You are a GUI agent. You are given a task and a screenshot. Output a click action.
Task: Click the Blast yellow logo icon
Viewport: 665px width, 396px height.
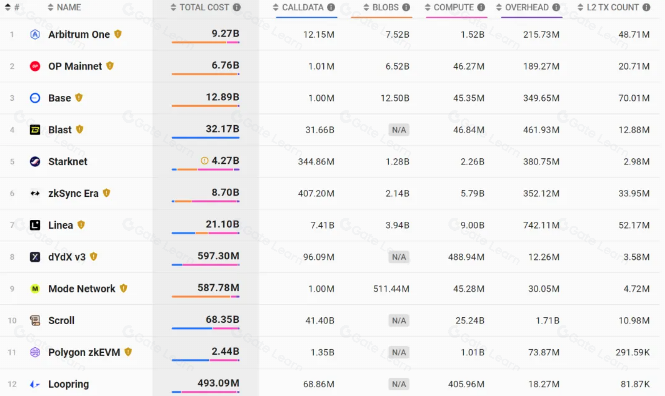pyautogui.click(x=35, y=130)
